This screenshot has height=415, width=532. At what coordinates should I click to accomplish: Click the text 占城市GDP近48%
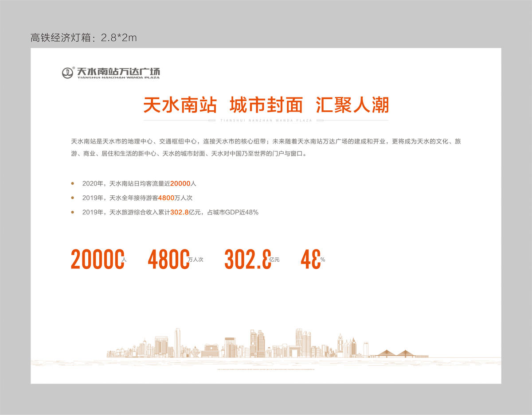233,213
